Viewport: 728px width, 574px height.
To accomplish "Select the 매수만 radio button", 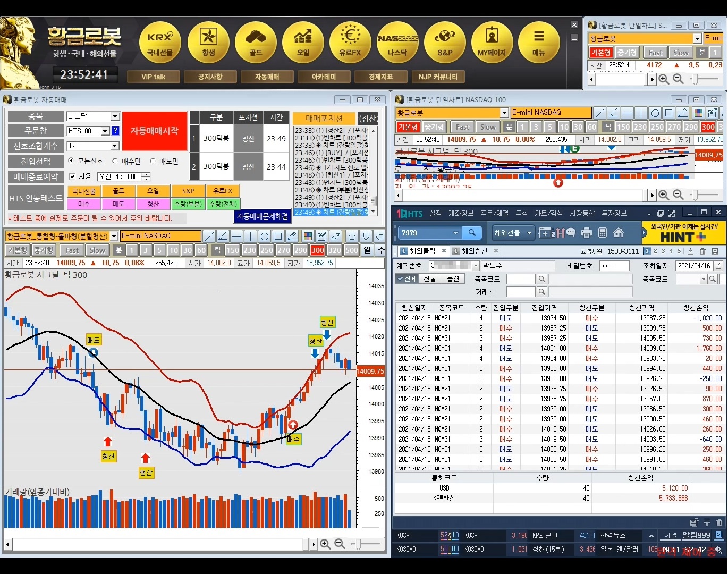I will click(x=115, y=161).
